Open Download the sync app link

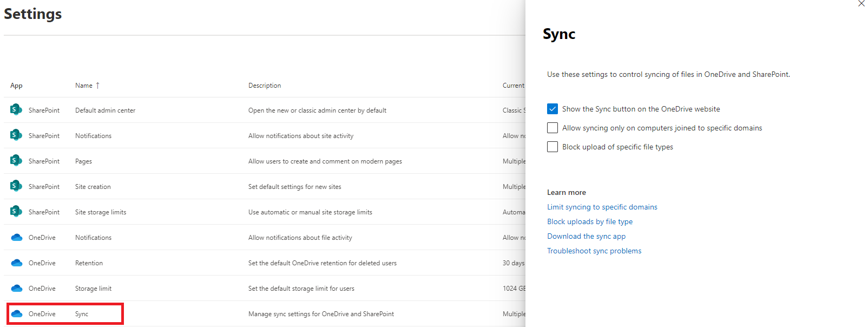pos(586,236)
